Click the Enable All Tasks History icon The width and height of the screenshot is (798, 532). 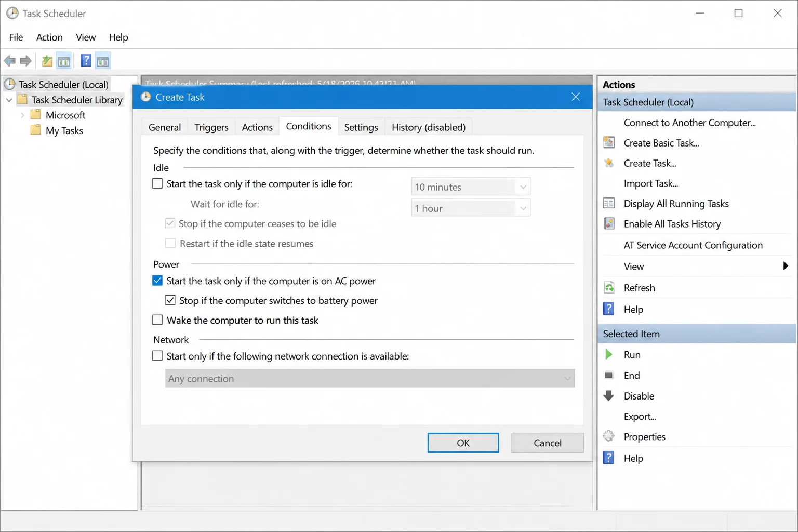click(609, 223)
